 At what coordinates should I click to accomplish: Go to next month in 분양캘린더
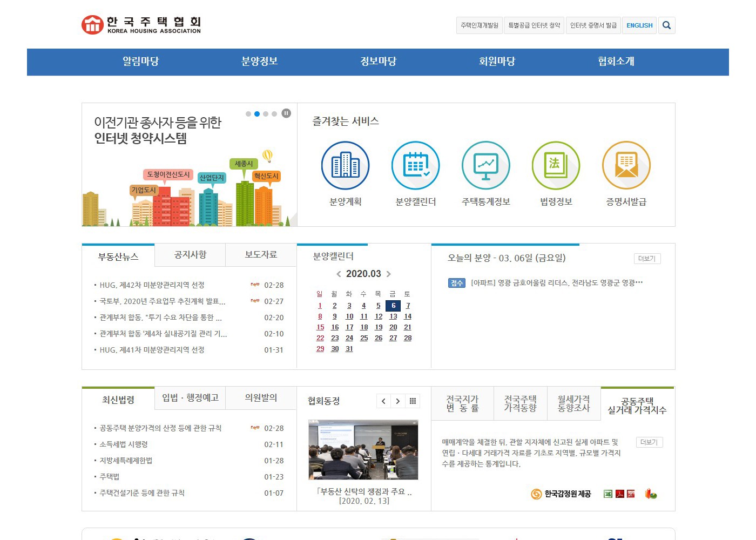point(389,274)
